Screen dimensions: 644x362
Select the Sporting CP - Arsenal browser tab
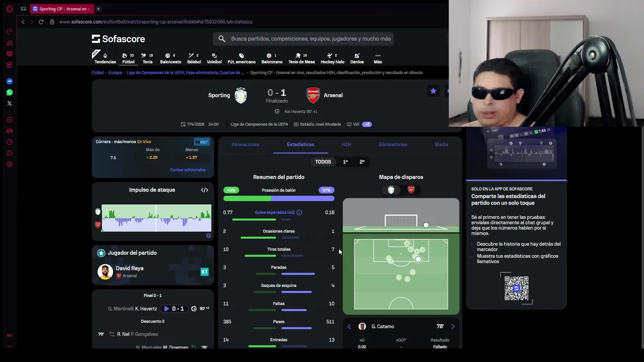[61, 9]
